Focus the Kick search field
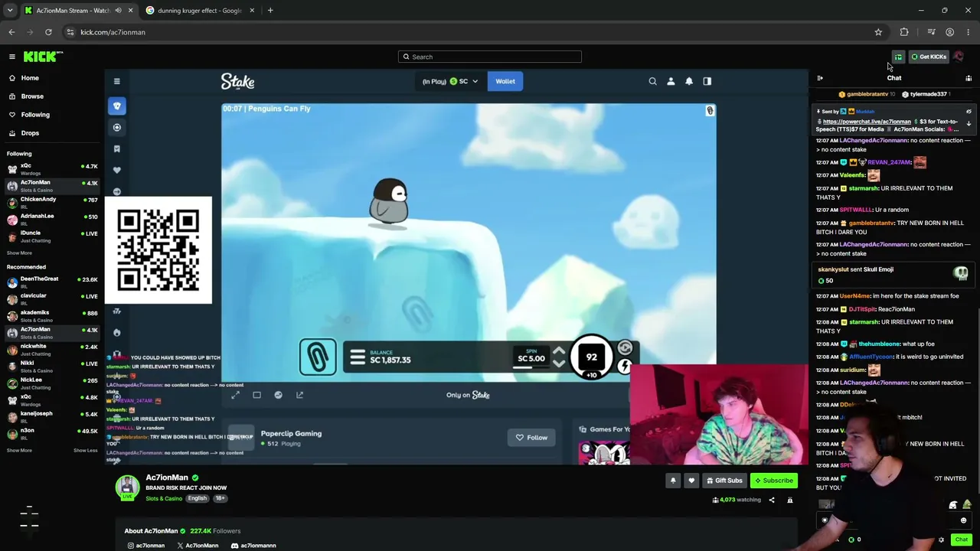The image size is (980, 551). [490, 57]
